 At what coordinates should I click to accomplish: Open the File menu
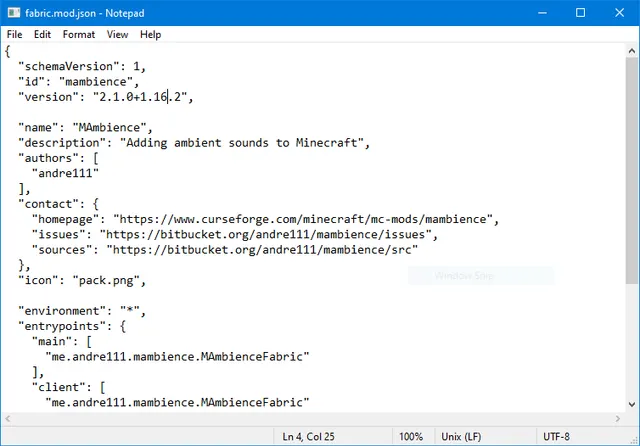pos(14,35)
